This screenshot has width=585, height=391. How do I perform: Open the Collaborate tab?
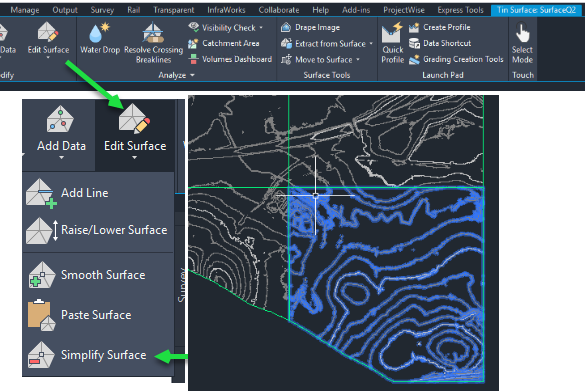pyautogui.click(x=279, y=10)
